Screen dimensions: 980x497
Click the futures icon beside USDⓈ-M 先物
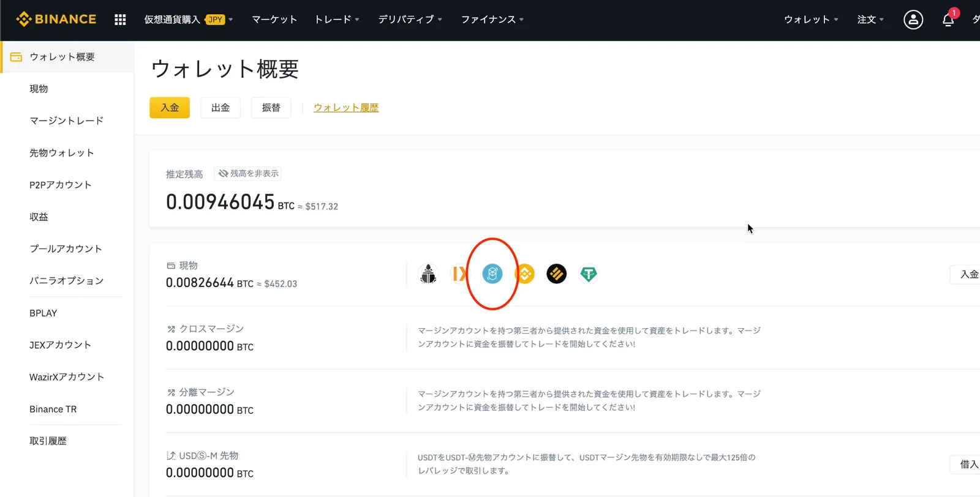[x=171, y=455]
